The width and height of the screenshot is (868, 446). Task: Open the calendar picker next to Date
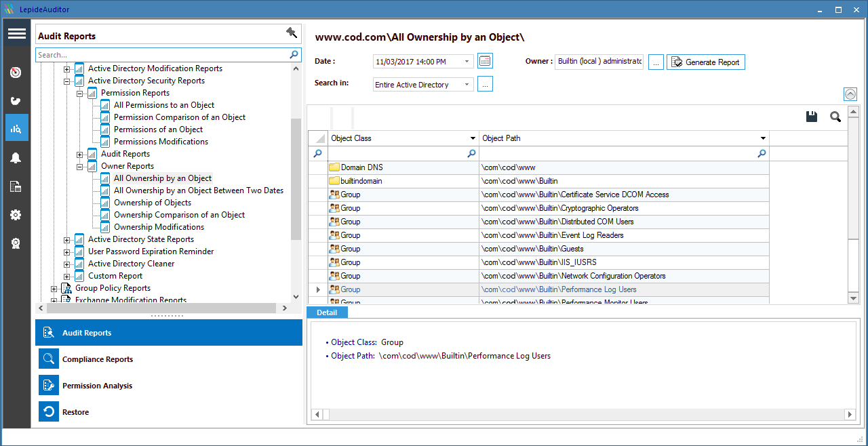(485, 61)
